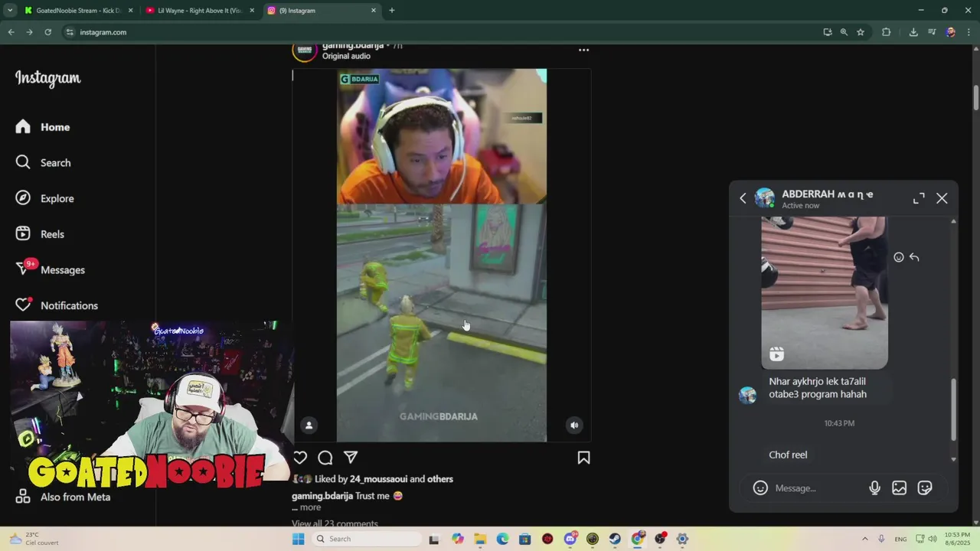The height and width of the screenshot is (551, 980).
Task: Open Instagram Search from sidebar
Action: click(44, 162)
